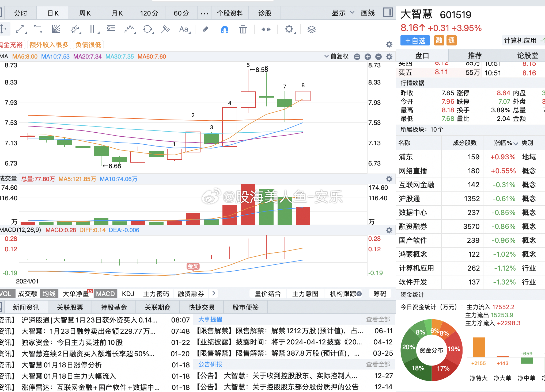Viewport: 545px width, 392px height.
Task: Switch to the 论股堂 panel tab
Action: 527,55
